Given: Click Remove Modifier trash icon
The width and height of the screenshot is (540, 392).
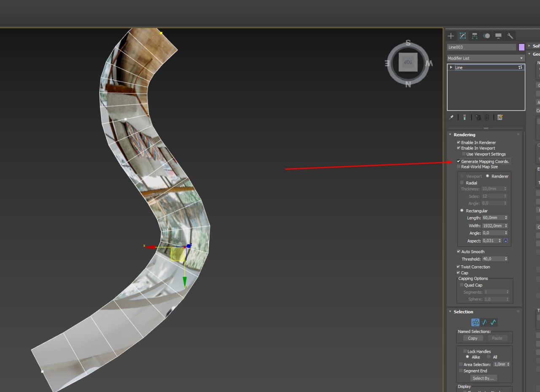Looking at the screenshot, I should point(486,117).
